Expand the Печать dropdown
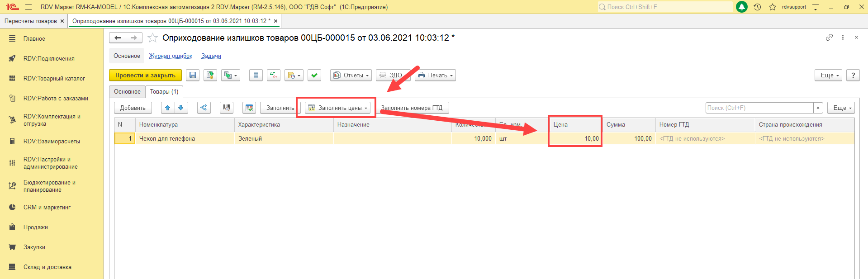Viewport: 868px width, 279px height. [x=435, y=75]
